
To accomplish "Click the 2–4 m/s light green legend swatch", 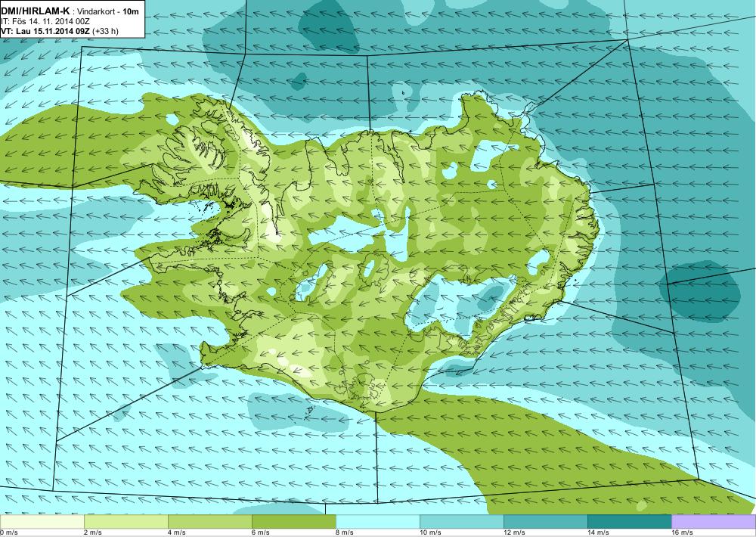I will point(125,522).
